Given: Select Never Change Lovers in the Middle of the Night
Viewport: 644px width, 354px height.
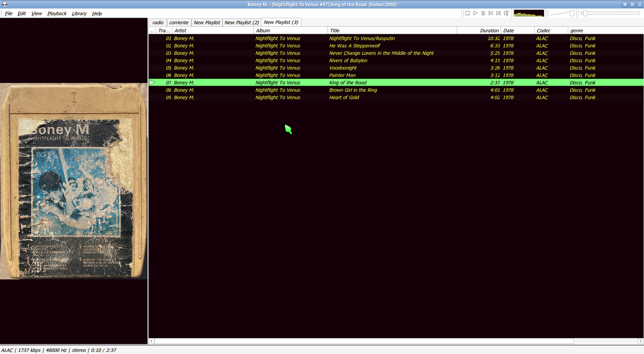Looking at the screenshot, I should 396,53.
